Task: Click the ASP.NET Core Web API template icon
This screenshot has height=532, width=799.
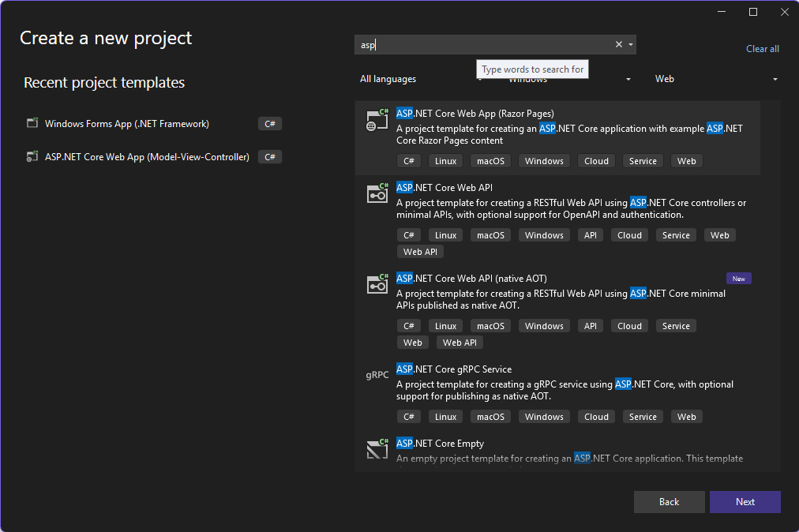Action: pyautogui.click(x=377, y=193)
